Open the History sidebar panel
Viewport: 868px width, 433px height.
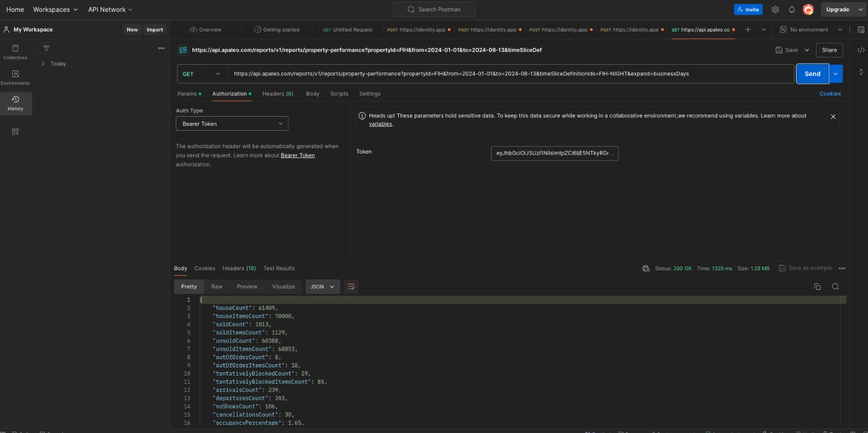tap(15, 103)
